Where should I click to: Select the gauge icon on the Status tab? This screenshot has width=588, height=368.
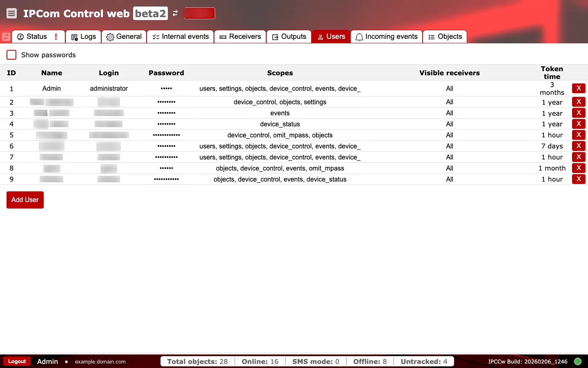pyautogui.click(x=21, y=36)
